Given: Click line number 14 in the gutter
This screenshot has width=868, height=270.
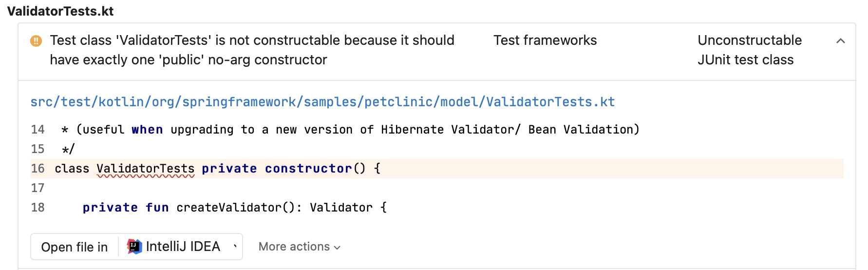Looking at the screenshot, I should coord(38,130).
